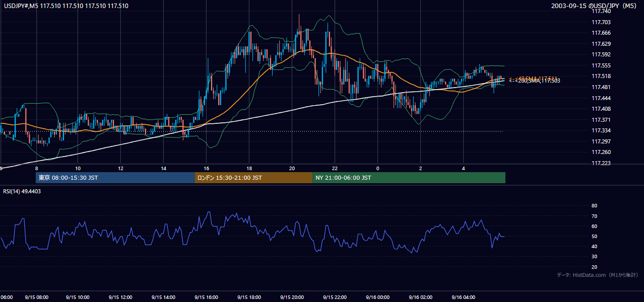Click the 117.592 price axis label
Viewport: 644px width, 302px height.
click(x=601, y=54)
